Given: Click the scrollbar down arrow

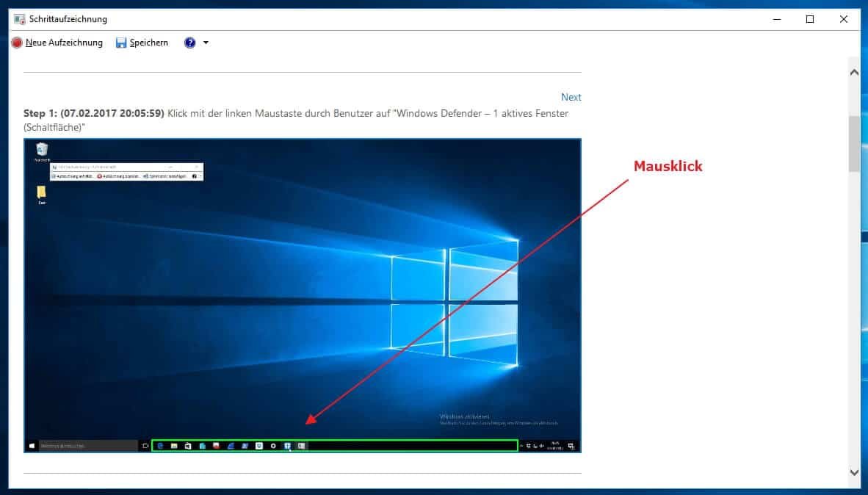Looking at the screenshot, I should click(853, 472).
